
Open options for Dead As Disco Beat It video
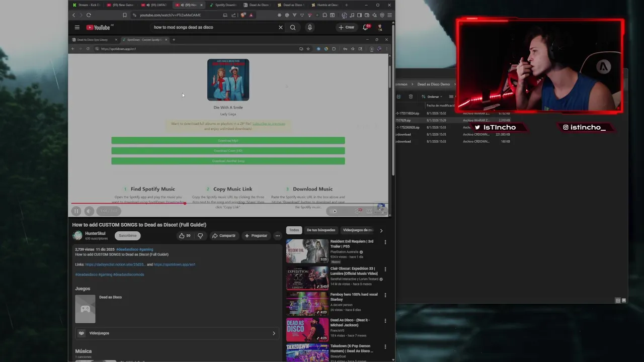pyautogui.click(x=385, y=321)
